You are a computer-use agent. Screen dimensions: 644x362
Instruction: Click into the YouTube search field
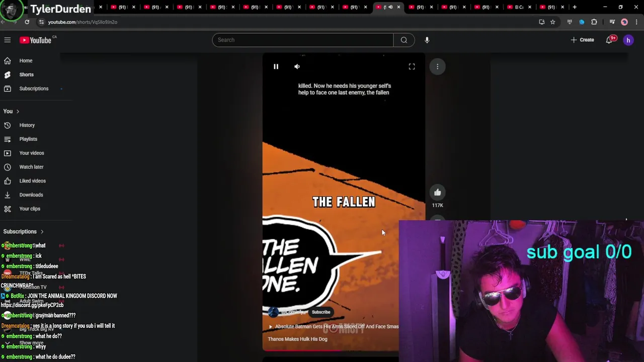click(x=302, y=40)
